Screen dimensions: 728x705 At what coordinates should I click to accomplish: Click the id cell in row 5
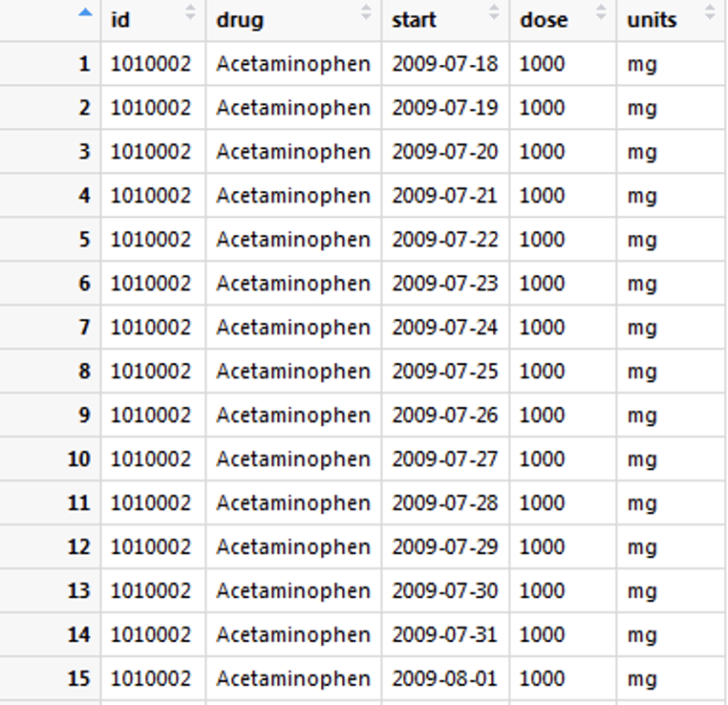pos(151,240)
